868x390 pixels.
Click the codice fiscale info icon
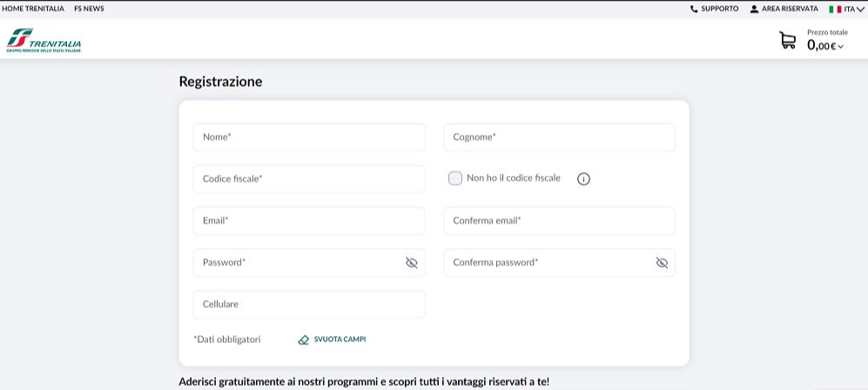583,178
